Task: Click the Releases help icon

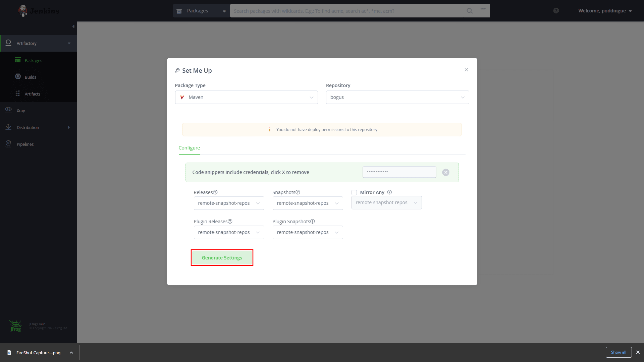Action: coord(215,192)
